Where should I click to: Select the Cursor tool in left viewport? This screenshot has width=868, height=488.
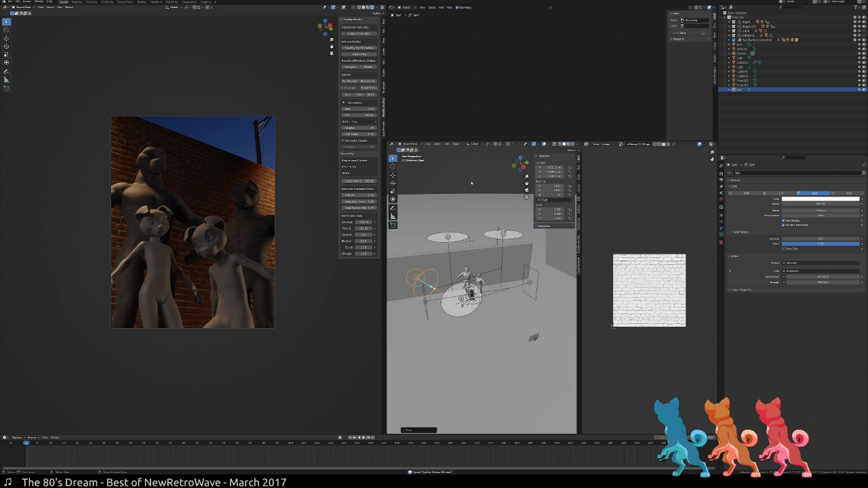pos(6,30)
